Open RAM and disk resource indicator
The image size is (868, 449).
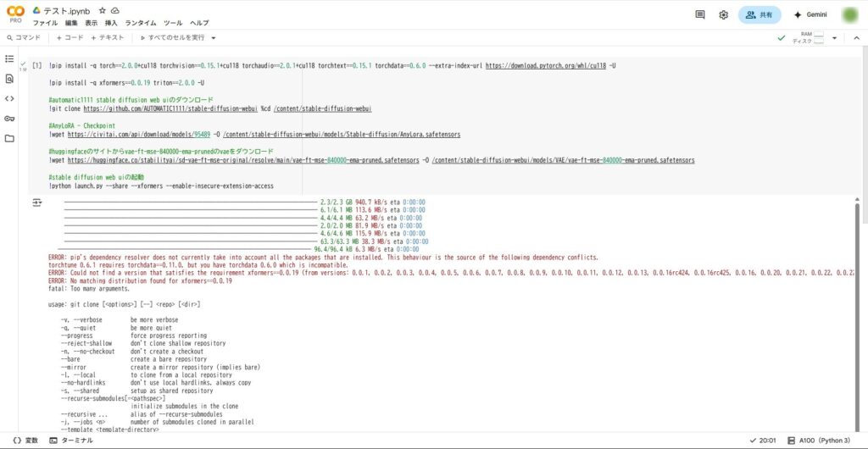click(808, 37)
